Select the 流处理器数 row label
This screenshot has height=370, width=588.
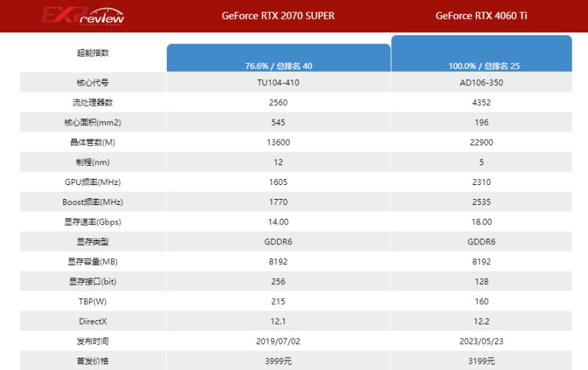(93, 102)
